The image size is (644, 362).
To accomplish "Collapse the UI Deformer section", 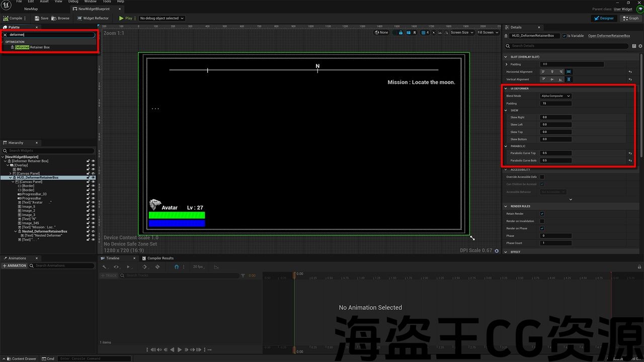I will coord(507,88).
